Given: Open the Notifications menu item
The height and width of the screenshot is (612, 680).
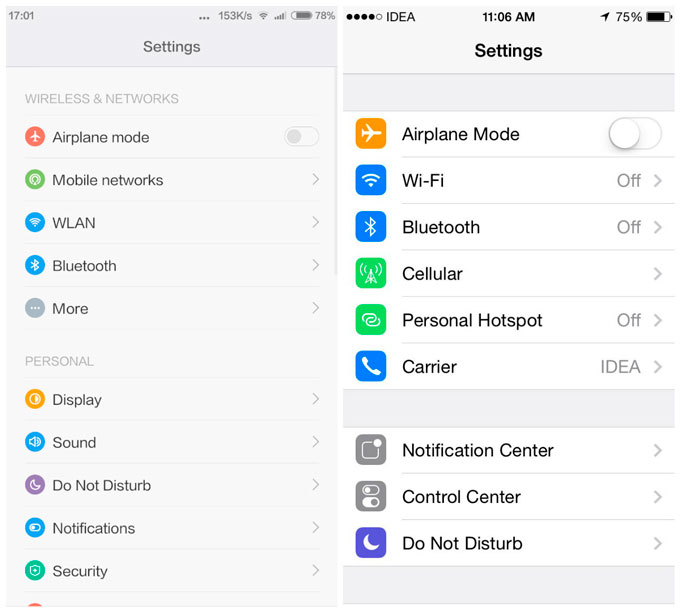Looking at the screenshot, I should click(93, 528).
